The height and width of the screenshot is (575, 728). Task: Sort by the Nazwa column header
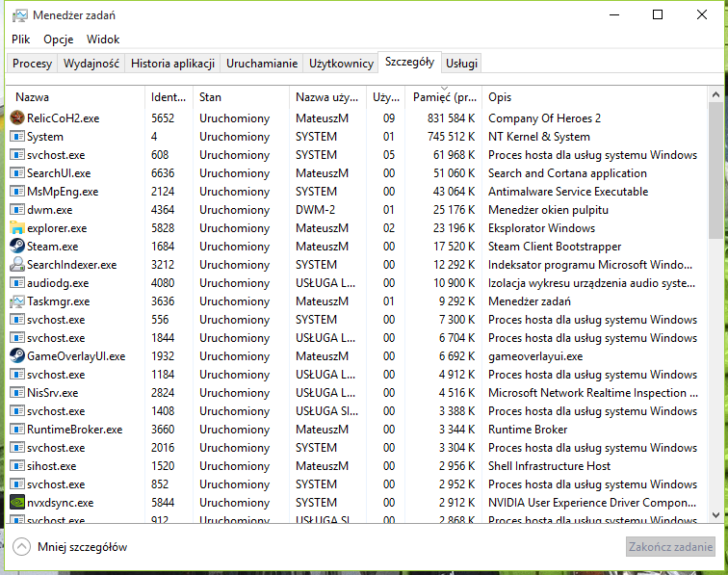[77, 97]
